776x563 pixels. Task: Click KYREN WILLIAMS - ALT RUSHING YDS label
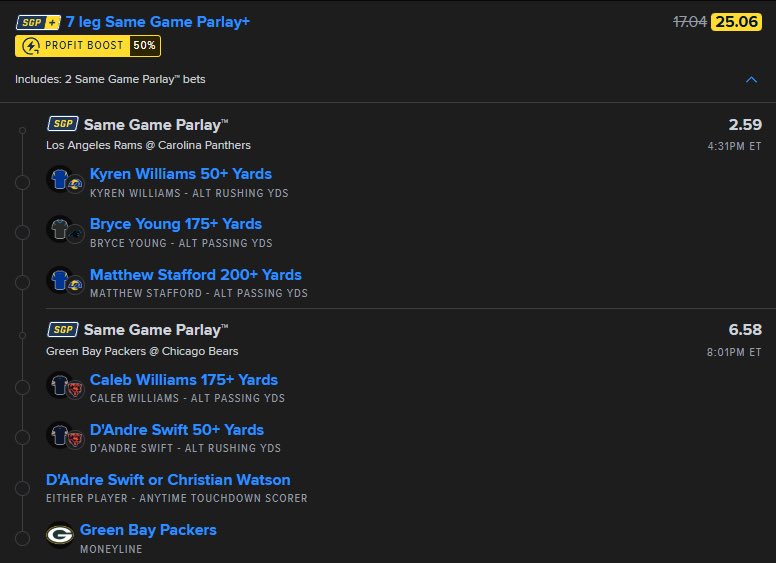click(x=189, y=193)
